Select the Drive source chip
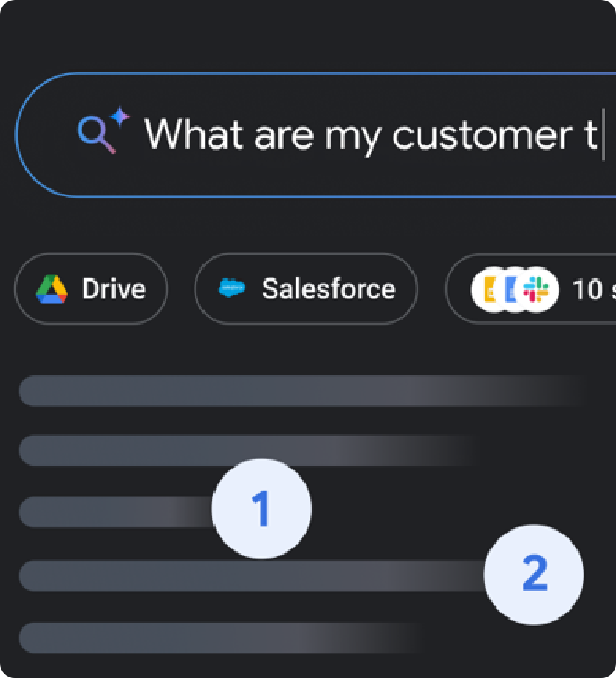 (91, 289)
